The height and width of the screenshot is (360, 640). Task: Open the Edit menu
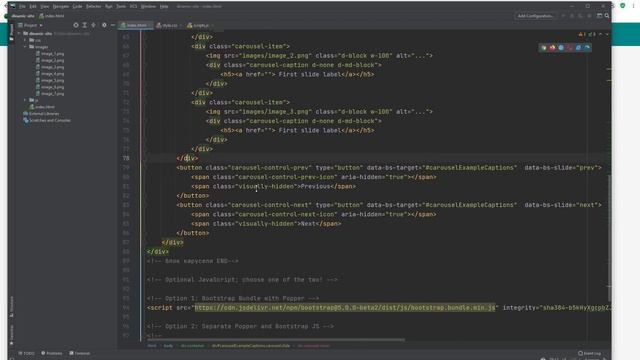(33, 7)
